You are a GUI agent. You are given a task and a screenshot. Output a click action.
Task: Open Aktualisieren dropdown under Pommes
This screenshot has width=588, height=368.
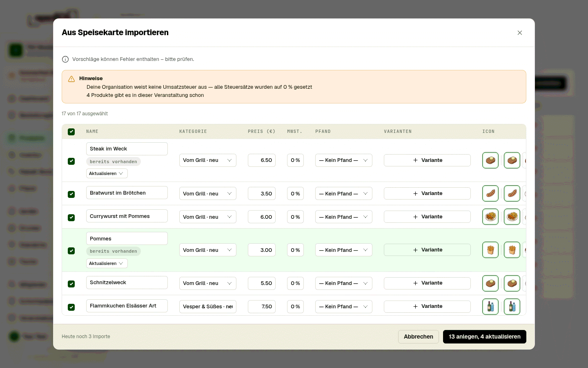[107, 263]
